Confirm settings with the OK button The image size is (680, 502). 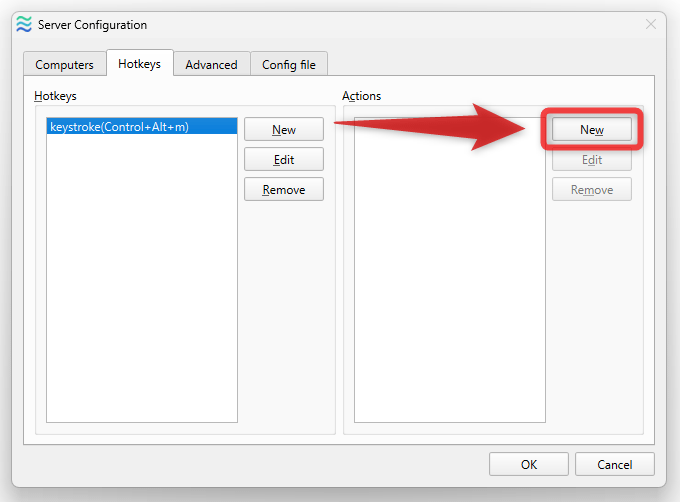pyautogui.click(x=529, y=464)
